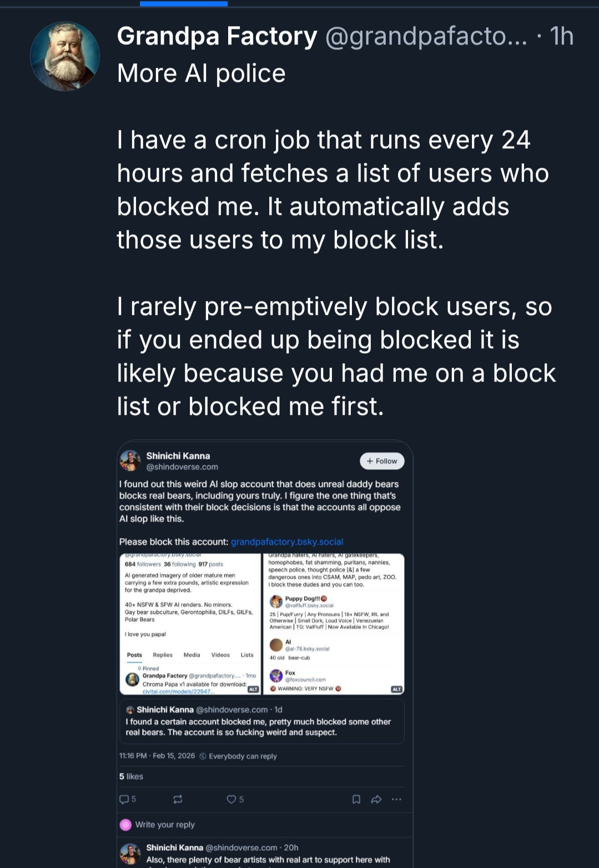The image size is (599, 868).
Task: Click the Grandpa Factory display name
Action: click(217, 37)
